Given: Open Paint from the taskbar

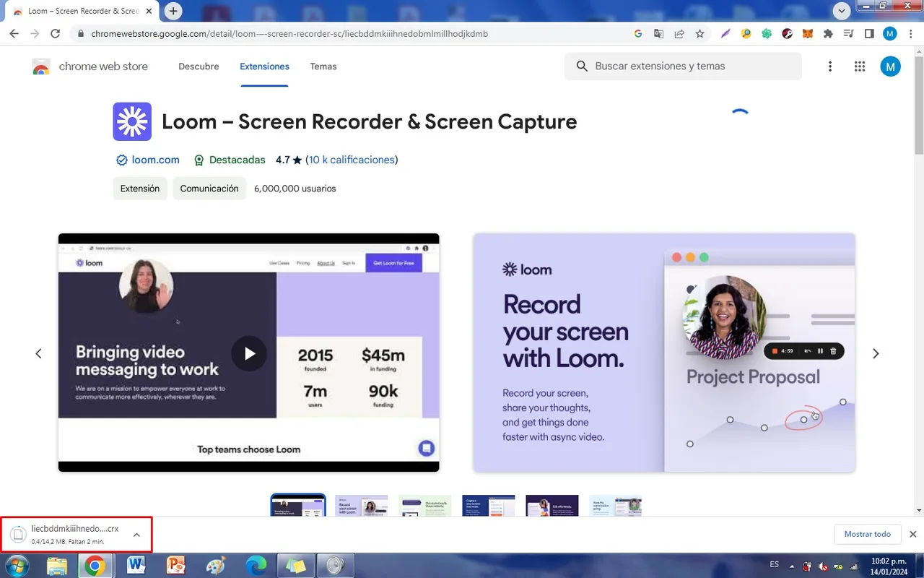Looking at the screenshot, I should [x=215, y=566].
